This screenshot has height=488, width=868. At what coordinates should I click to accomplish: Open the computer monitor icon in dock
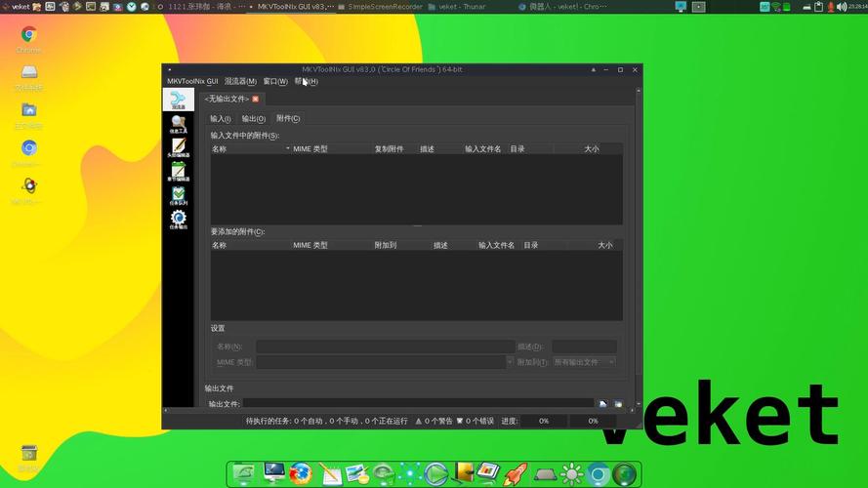(273, 473)
